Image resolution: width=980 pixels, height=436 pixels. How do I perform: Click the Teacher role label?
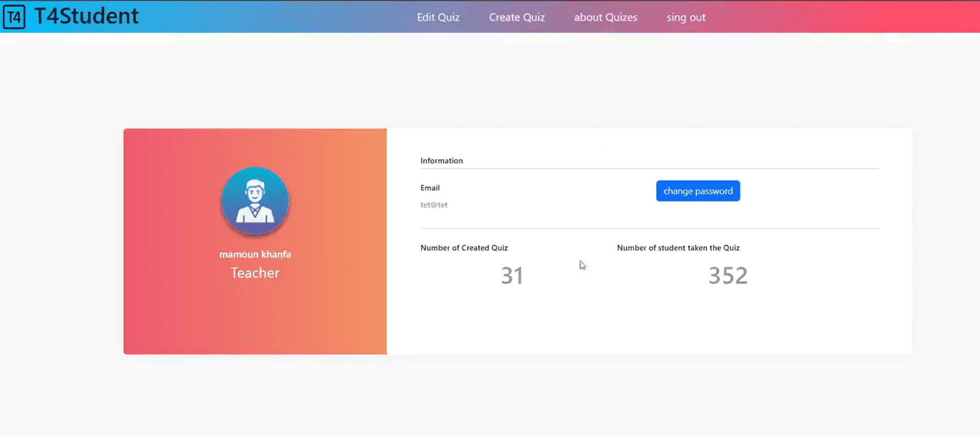255,273
